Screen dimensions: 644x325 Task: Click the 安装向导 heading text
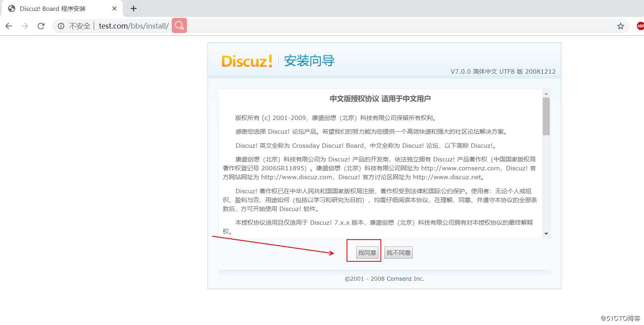click(x=309, y=61)
